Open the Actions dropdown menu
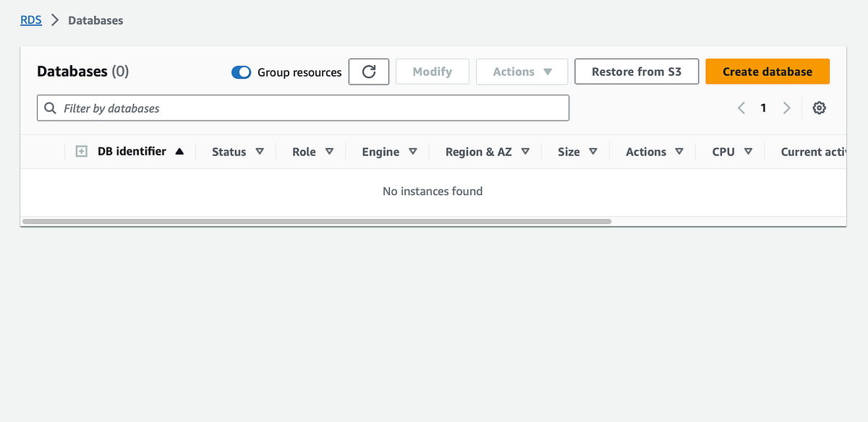This screenshot has width=868, height=422. click(522, 72)
